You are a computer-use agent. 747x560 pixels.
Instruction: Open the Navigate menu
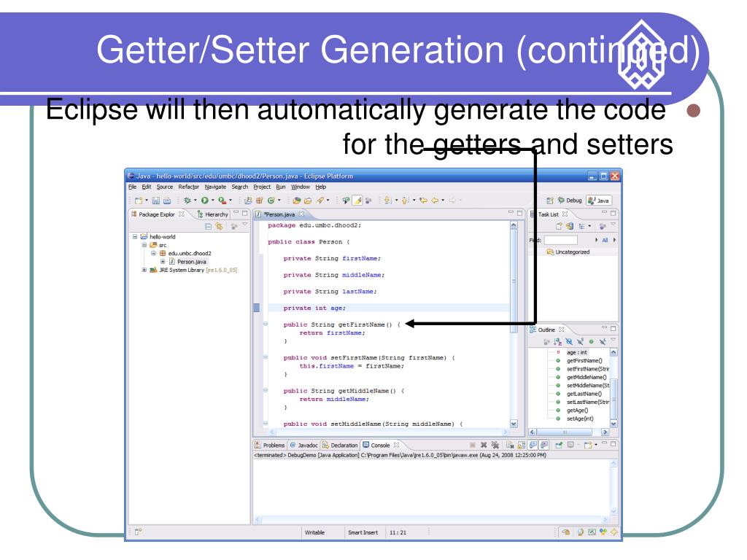pos(215,187)
